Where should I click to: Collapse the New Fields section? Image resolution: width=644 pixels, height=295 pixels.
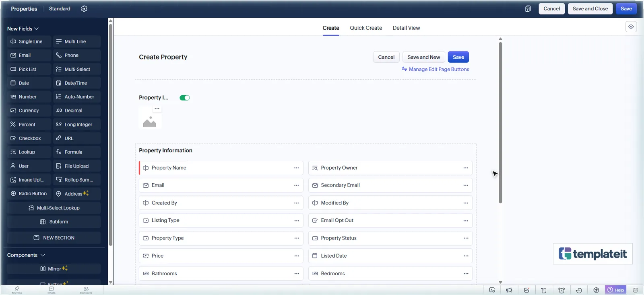(23, 29)
